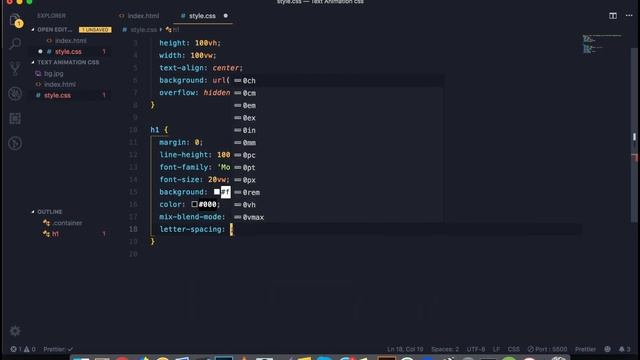Open bg.jpg in the file tree

click(x=53, y=73)
